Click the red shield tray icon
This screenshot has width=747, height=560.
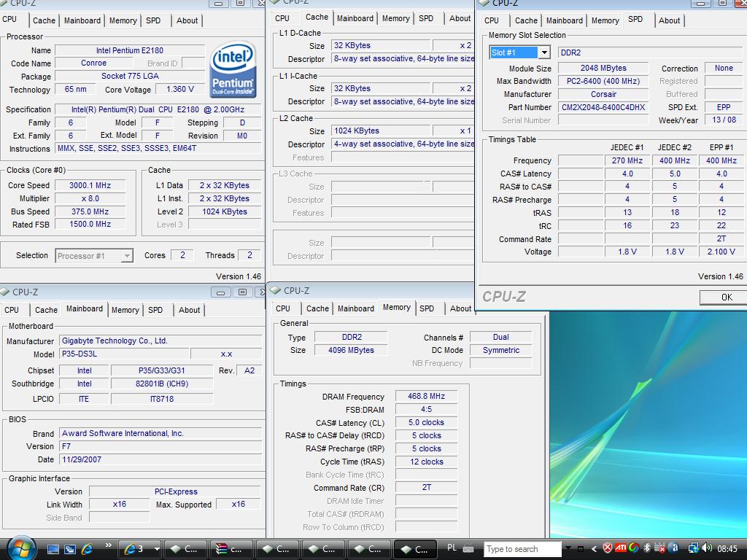click(608, 548)
